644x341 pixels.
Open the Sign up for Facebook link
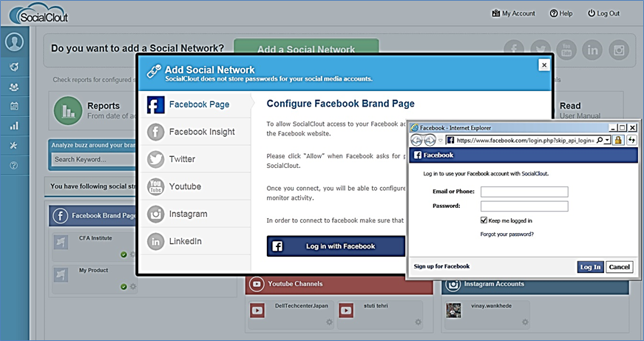point(441,266)
